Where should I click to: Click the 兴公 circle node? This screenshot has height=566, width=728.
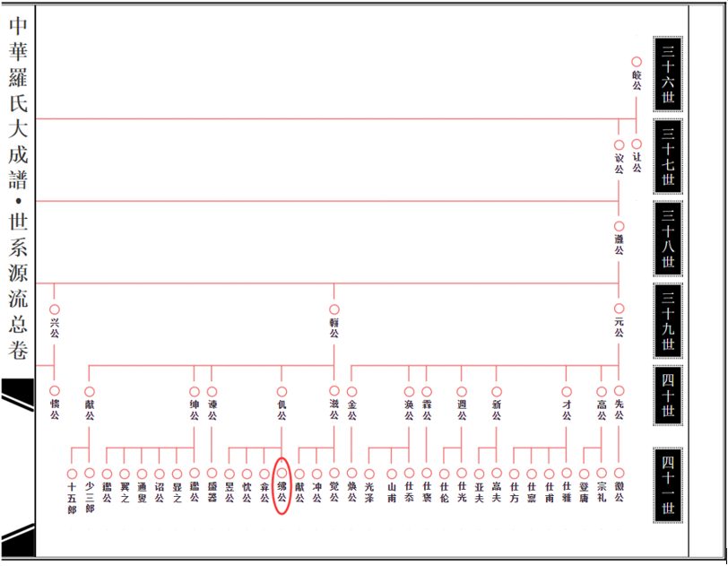coord(55,309)
